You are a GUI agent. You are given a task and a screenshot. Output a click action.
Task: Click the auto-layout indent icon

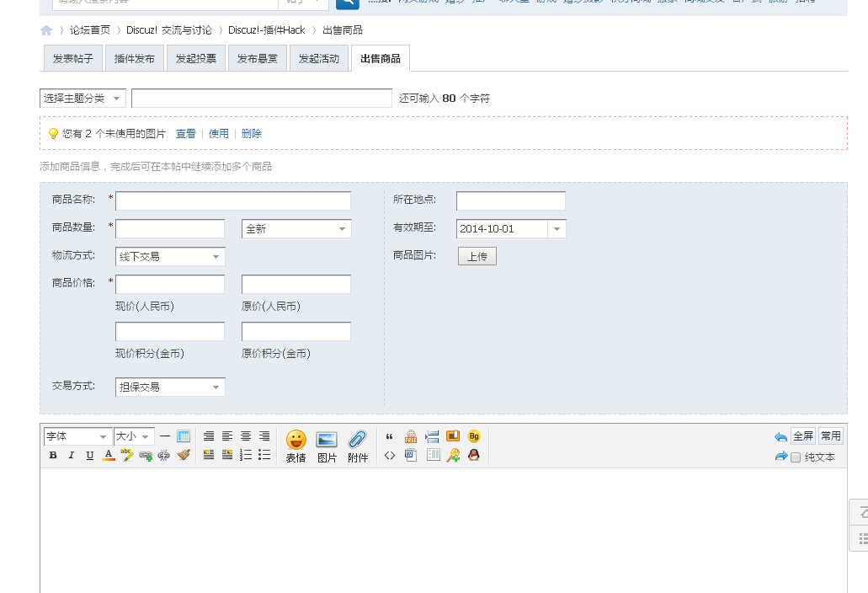point(209,436)
